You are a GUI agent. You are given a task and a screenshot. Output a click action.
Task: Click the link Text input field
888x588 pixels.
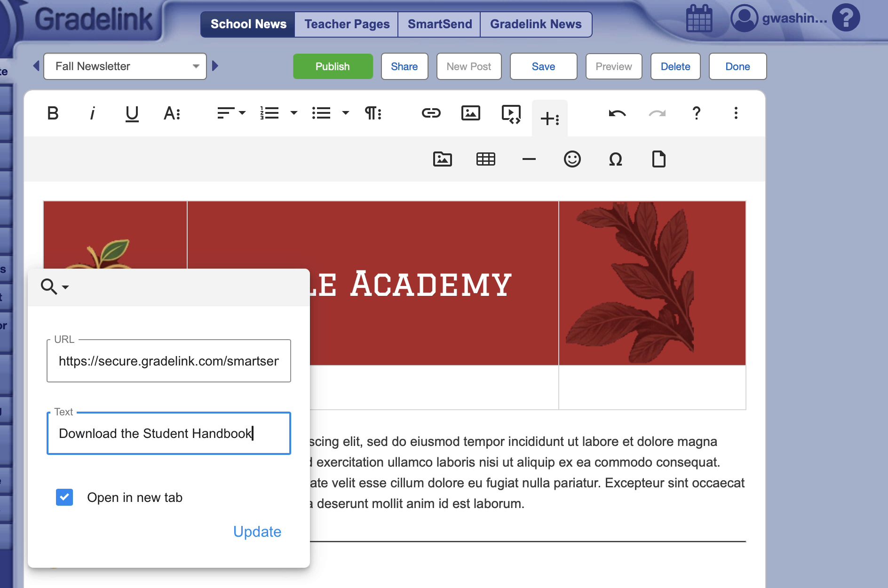coord(169,433)
